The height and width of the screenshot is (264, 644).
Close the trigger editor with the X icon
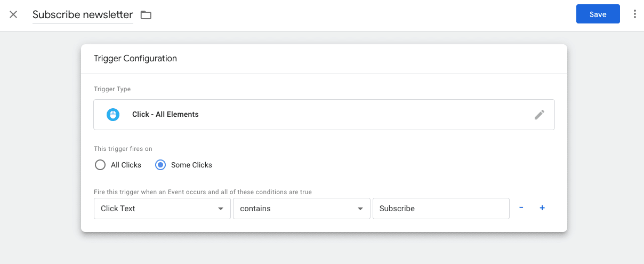click(13, 14)
